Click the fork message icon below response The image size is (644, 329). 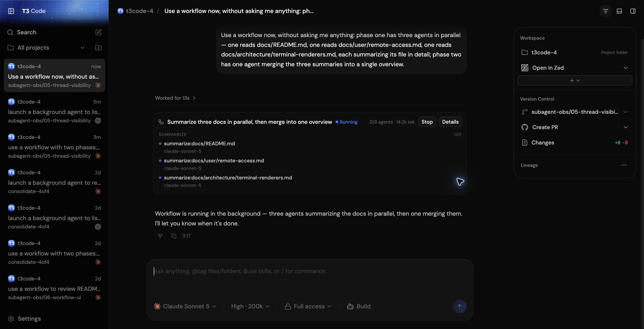pyautogui.click(x=160, y=236)
